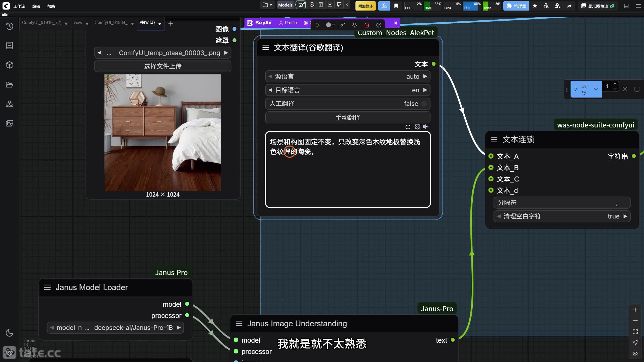The width and height of the screenshot is (644, 362).
Task: Open the image gallery sidebar icon
Action: tap(10, 123)
